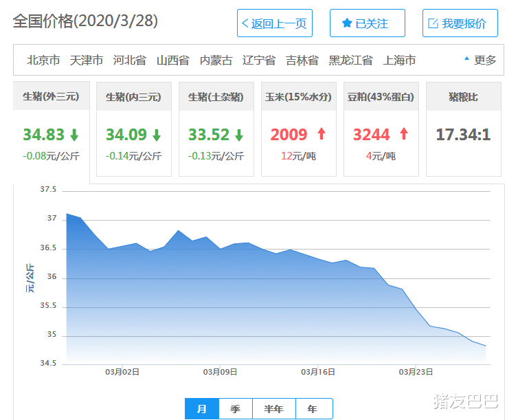Click the star icon in 已关注
507x420 pixels.
[347, 23]
